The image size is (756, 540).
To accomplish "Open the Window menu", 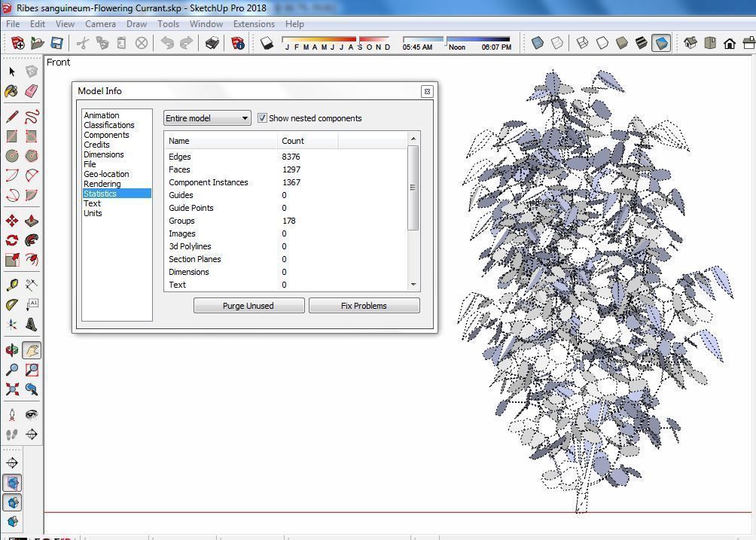I will 206,24.
